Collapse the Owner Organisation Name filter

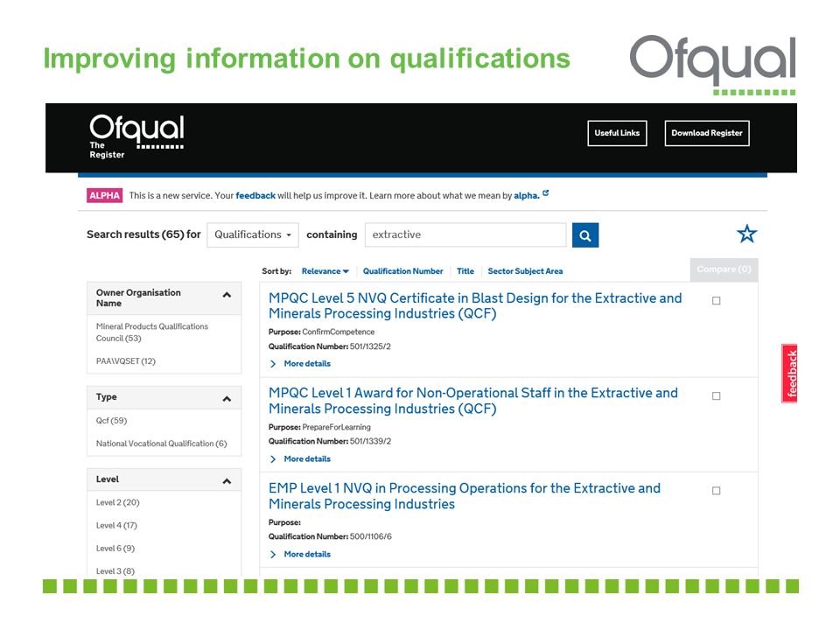(227, 295)
